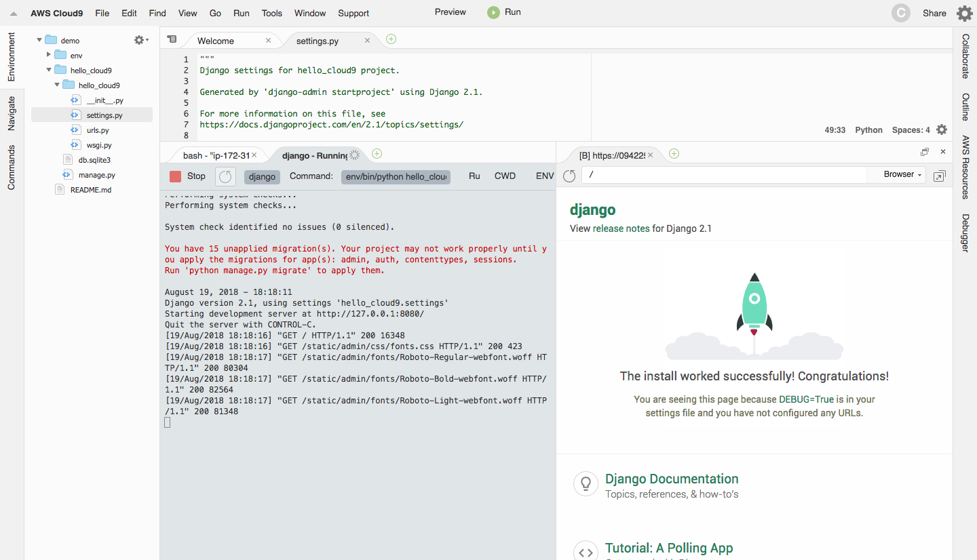Reload the preview browser page
Viewport: 977px width, 560px height.
click(569, 176)
